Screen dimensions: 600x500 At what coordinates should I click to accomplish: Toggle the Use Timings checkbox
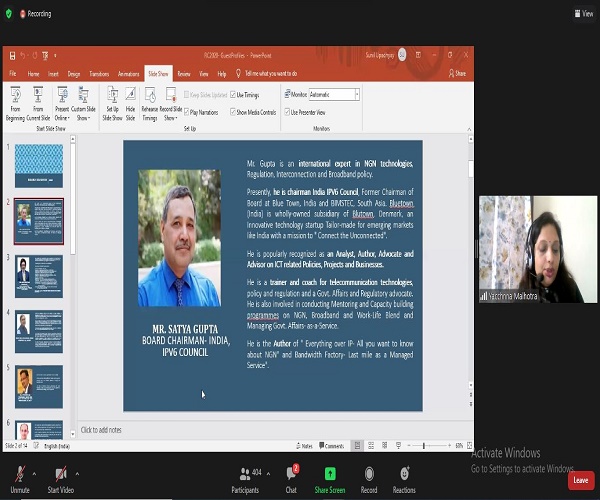(234, 94)
